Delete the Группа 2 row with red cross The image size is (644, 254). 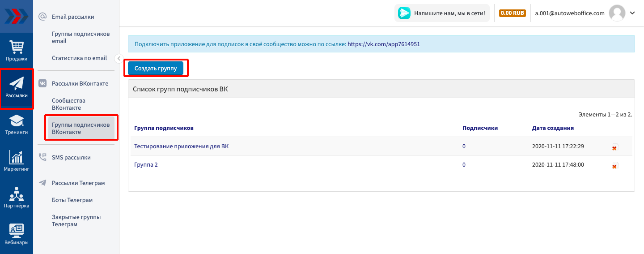(x=614, y=166)
